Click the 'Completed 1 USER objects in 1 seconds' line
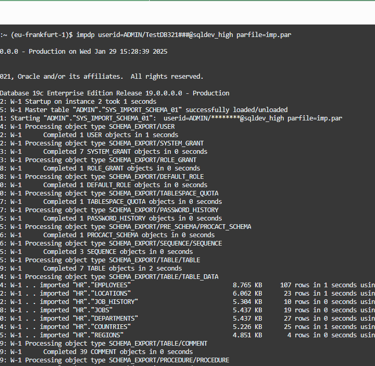 pos(89,135)
